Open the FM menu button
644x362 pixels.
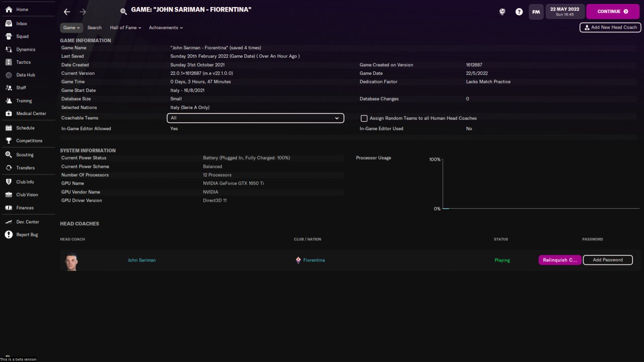click(536, 12)
